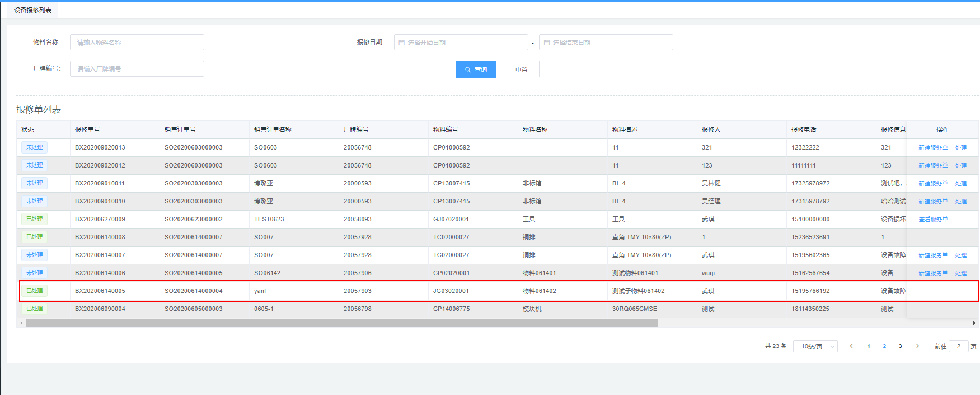
Task: Click 新建服务单 for order BX202009020013
Action: (933, 148)
